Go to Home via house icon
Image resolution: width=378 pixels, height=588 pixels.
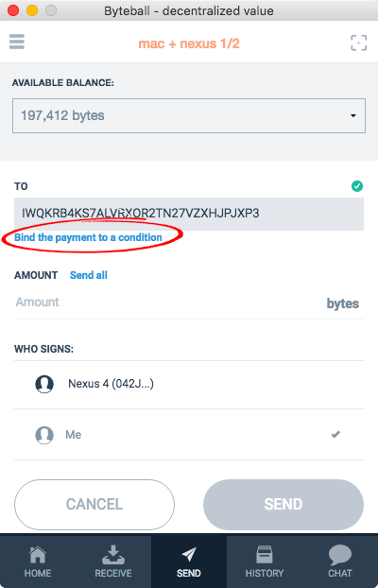point(38,555)
